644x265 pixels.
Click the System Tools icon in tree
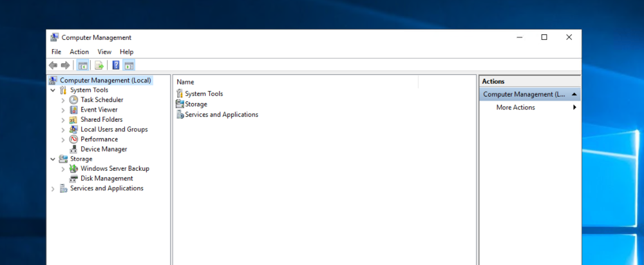tap(63, 90)
